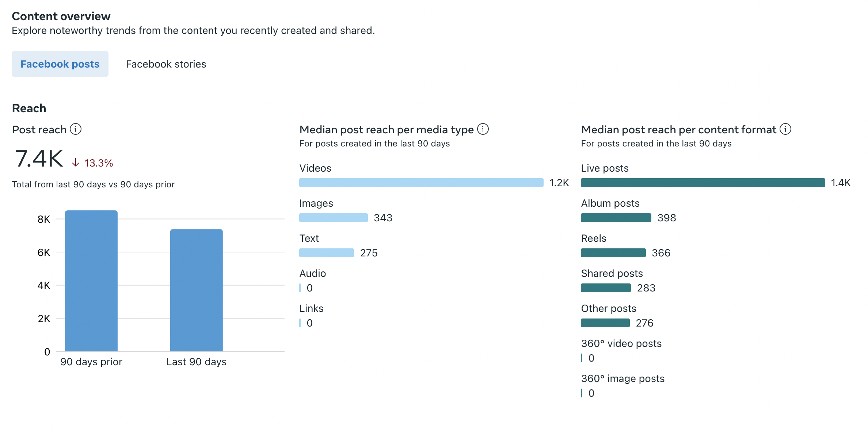The width and height of the screenshot is (868, 431).
Task: Click the 90 days prior chart bar
Action: [91, 281]
